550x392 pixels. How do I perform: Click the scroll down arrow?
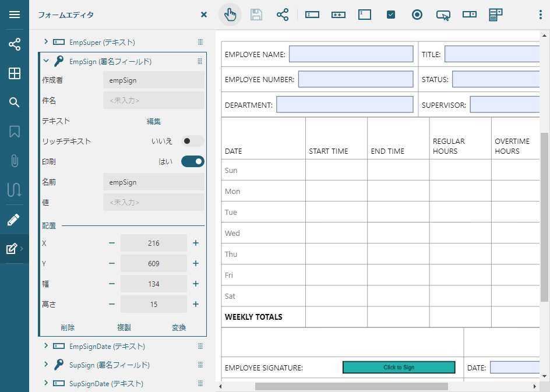(544, 376)
